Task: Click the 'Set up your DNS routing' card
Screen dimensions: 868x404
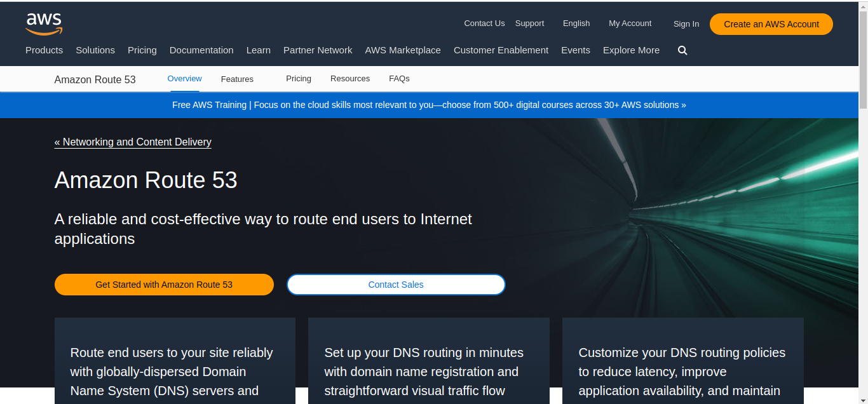Action: (x=429, y=361)
